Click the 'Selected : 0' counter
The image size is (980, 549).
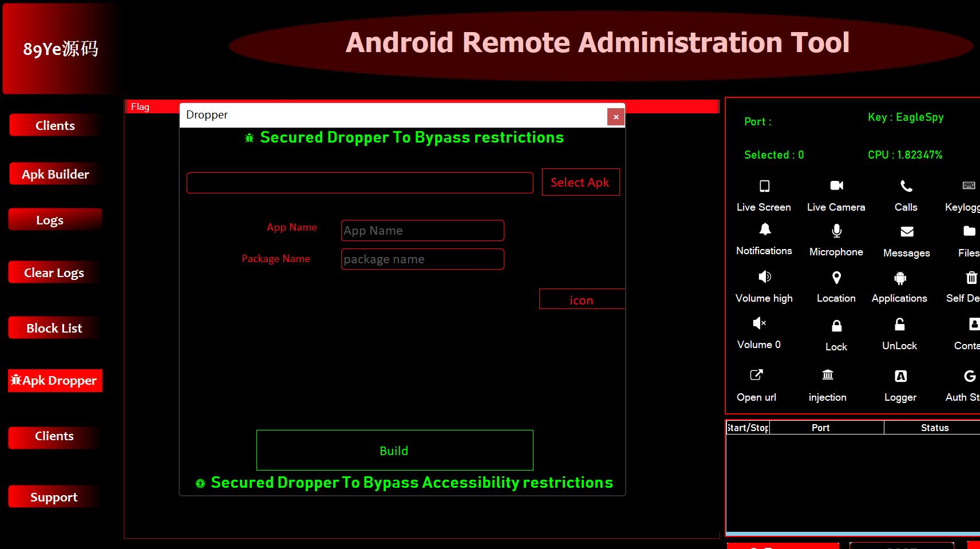coord(774,155)
